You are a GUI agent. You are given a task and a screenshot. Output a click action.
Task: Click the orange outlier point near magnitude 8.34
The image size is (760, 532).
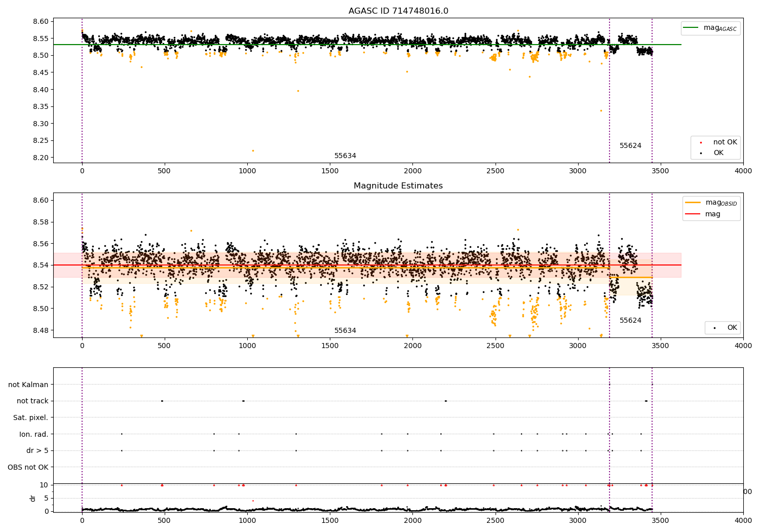(601, 110)
